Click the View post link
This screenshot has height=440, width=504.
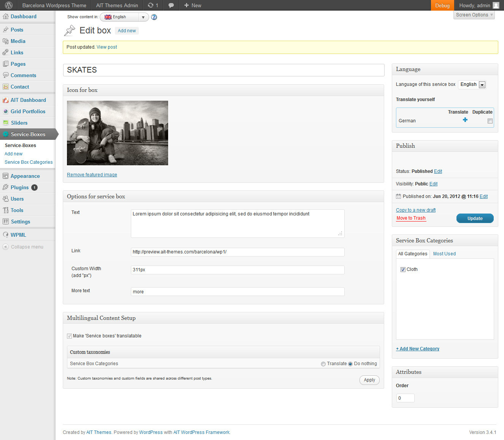pos(107,47)
